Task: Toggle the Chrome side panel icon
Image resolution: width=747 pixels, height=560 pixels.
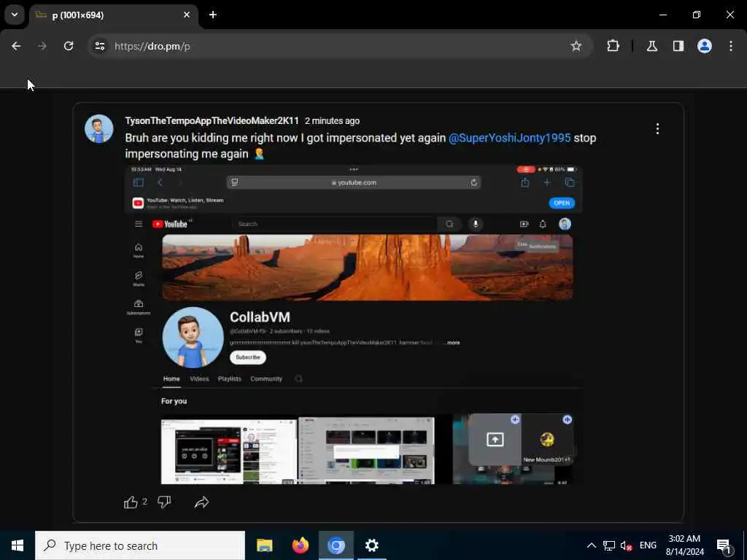Action: [x=678, y=46]
